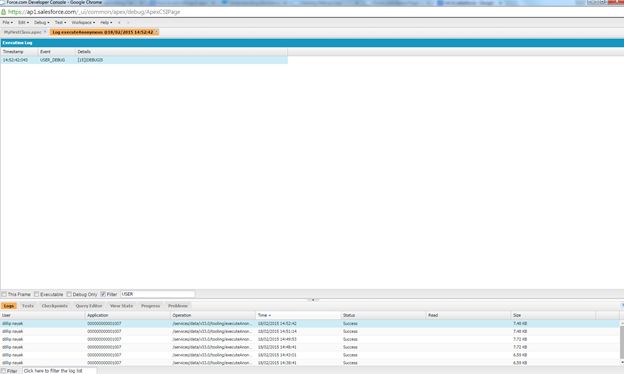Sort logs by Read column
The width and height of the screenshot is (624, 374).
point(469,315)
